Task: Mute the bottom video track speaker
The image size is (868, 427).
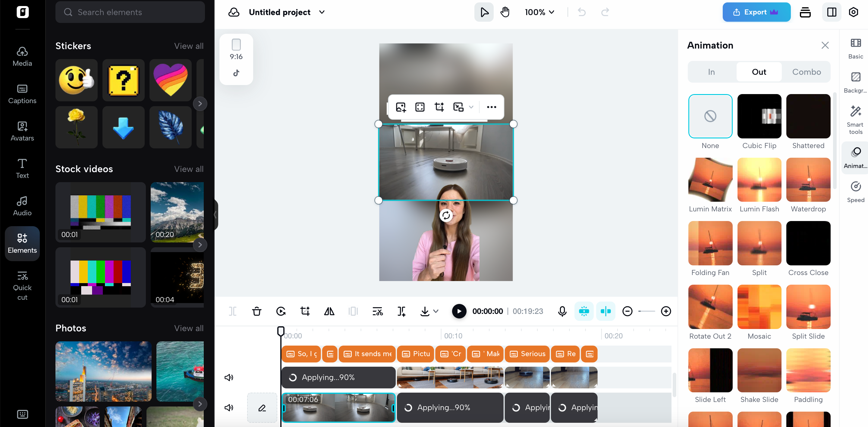Action: pos(229,407)
